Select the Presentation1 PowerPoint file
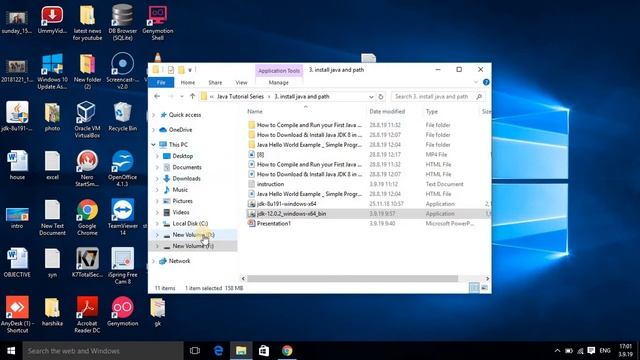The image size is (640, 360). tap(273, 224)
